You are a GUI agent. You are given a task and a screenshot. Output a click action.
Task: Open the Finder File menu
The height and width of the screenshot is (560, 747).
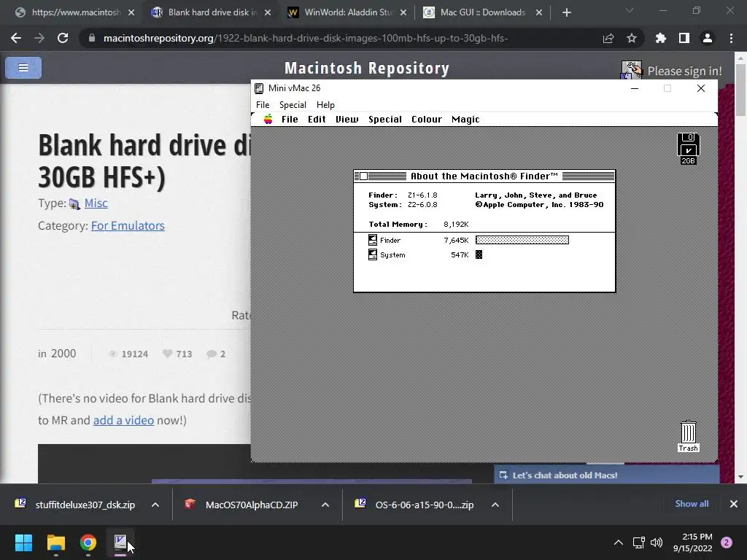(x=290, y=120)
